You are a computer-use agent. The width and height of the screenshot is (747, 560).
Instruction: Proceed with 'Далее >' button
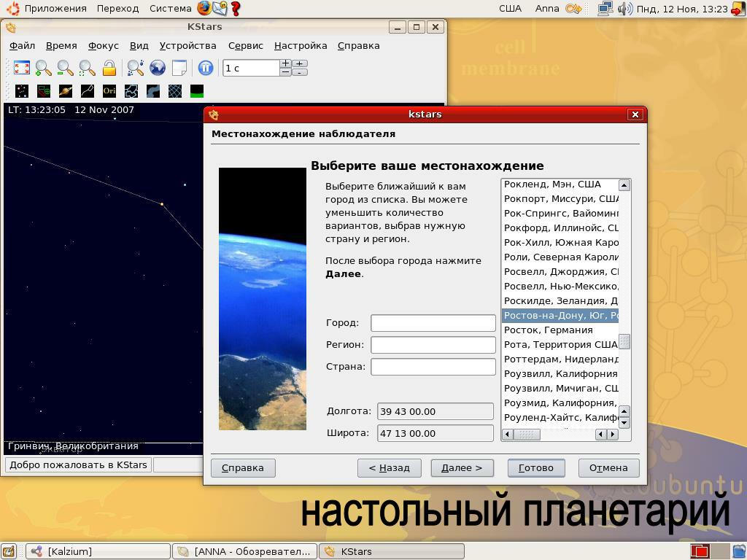pos(462,468)
